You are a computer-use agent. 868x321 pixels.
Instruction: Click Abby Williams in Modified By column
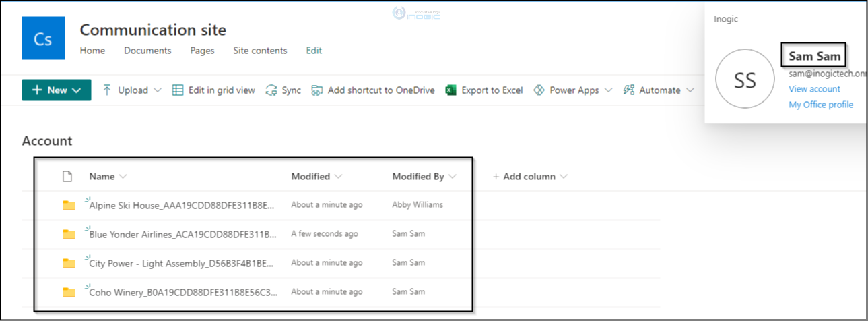point(418,204)
